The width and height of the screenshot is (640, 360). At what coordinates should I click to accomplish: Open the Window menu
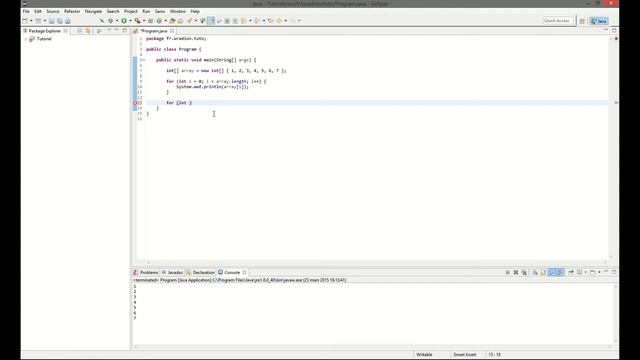pos(178,11)
